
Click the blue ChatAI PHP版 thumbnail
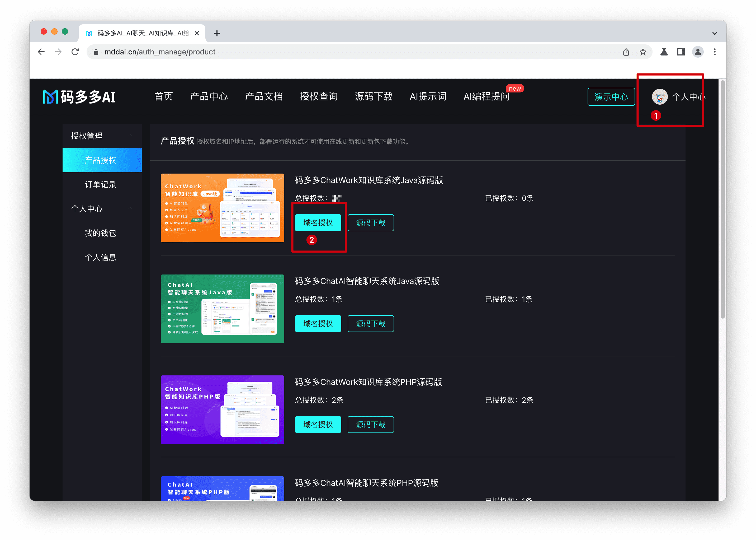pyautogui.click(x=223, y=488)
